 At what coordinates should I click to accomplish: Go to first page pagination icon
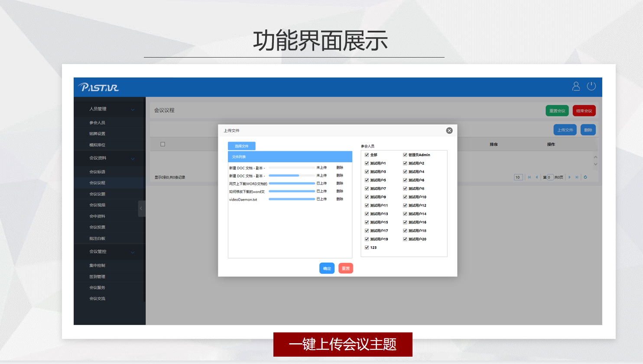click(x=529, y=177)
